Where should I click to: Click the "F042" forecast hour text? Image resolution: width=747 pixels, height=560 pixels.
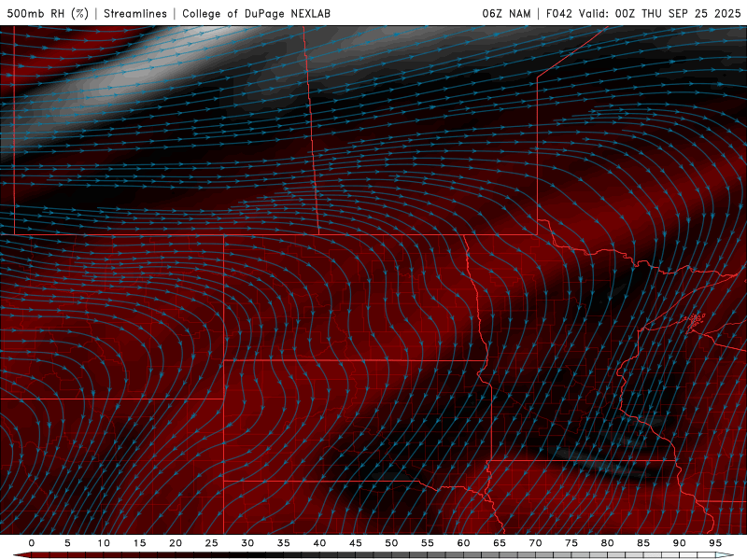(x=558, y=13)
